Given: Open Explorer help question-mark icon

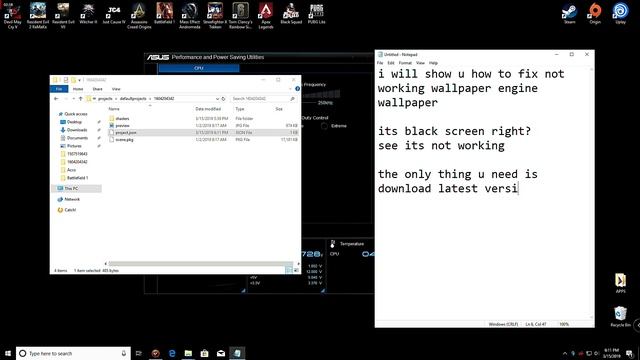Looking at the screenshot, I should [x=297, y=89].
